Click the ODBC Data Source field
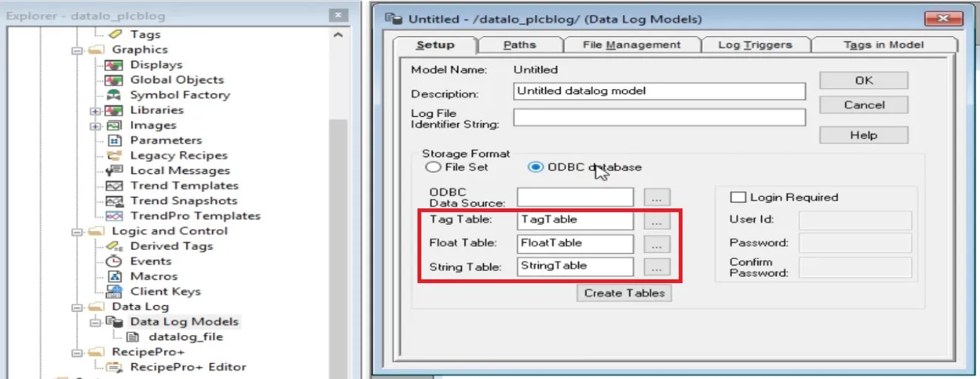Viewport: 980px width, 379px height. (x=575, y=198)
